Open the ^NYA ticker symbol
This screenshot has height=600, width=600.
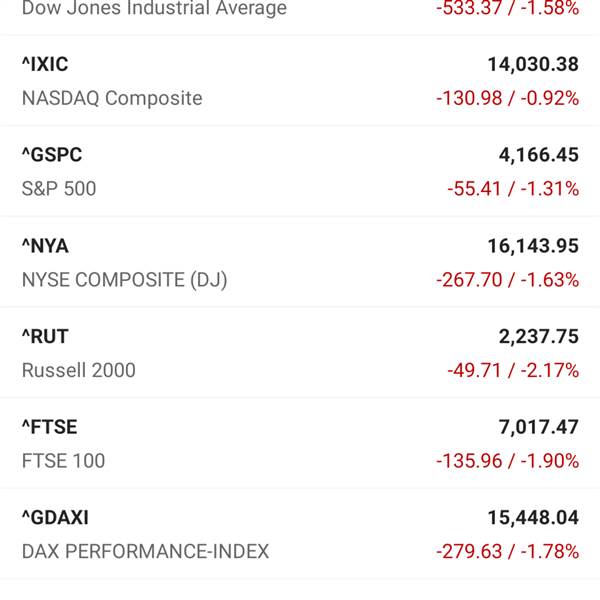(x=45, y=246)
